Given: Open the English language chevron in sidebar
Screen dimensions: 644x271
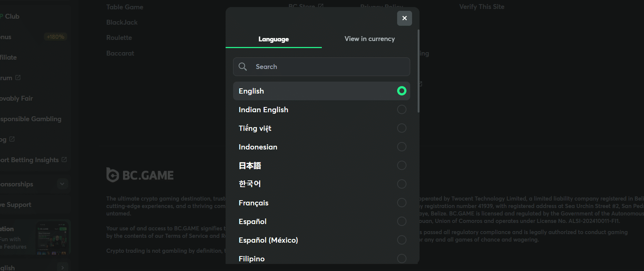Looking at the screenshot, I should [62, 268].
